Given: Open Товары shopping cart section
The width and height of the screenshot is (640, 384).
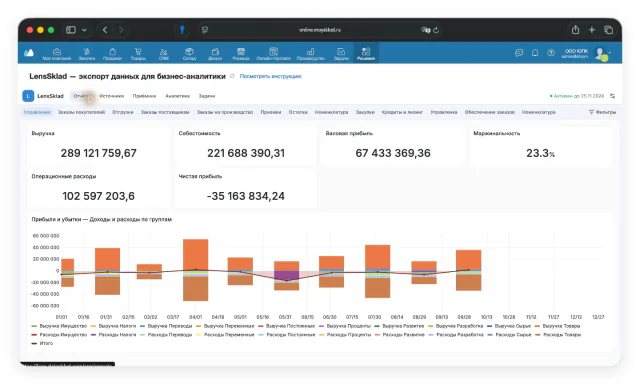Looking at the screenshot, I should pyautogui.click(x=138, y=54).
